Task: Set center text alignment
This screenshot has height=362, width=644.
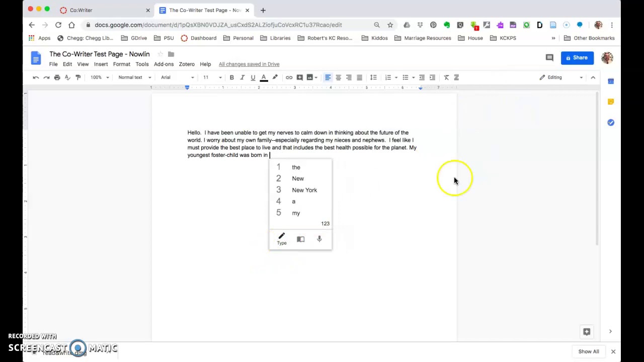Action: tap(338, 77)
